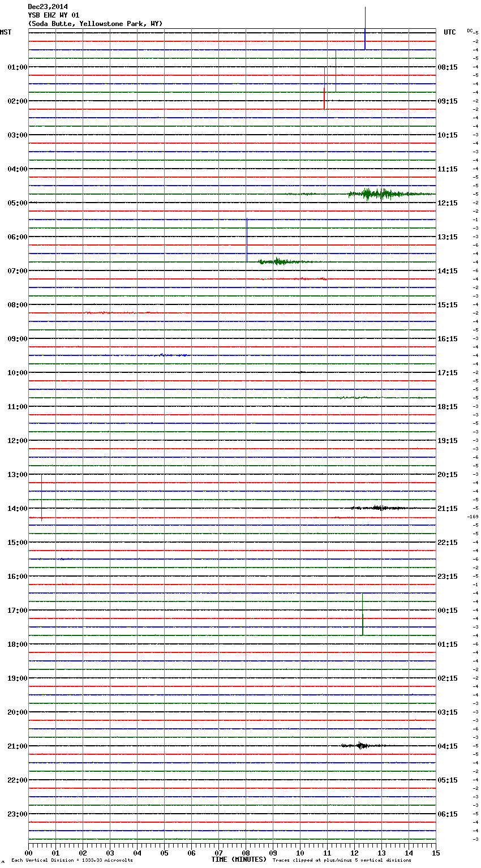Select the 23:15 UTC time label
481x868 pixels.
(448, 577)
